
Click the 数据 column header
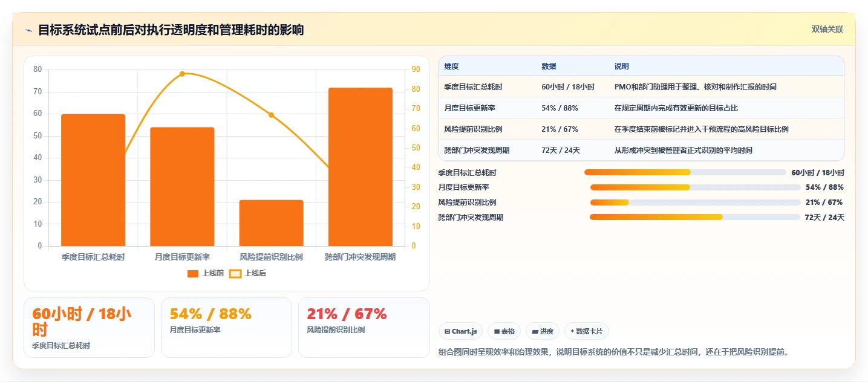[549, 66]
